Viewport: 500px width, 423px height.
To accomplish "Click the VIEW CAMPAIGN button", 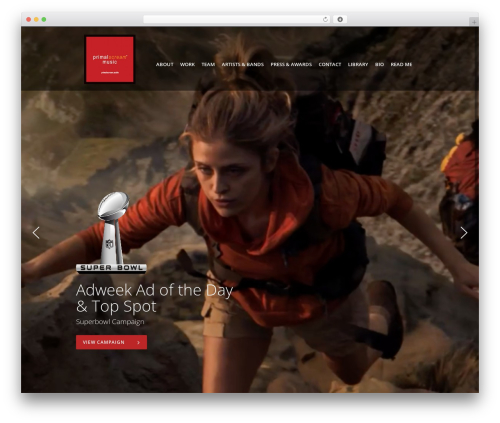I will [x=111, y=342].
